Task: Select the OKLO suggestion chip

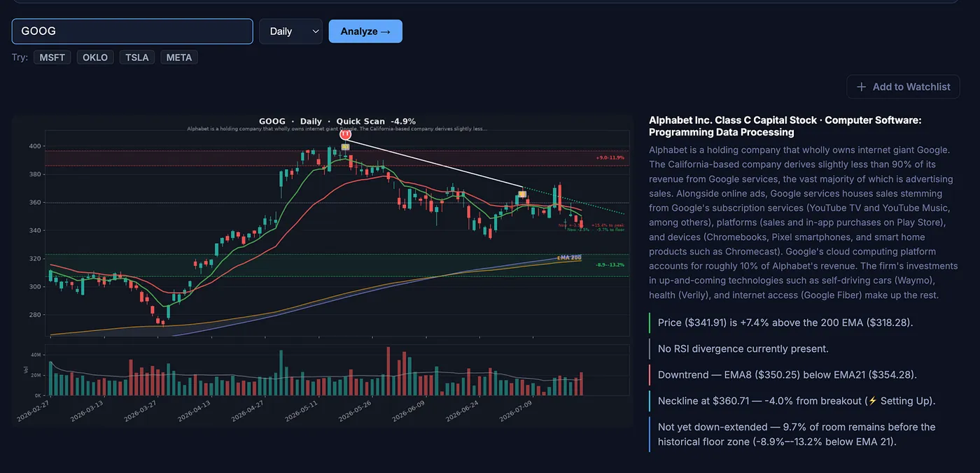Action: tap(95, 57)
